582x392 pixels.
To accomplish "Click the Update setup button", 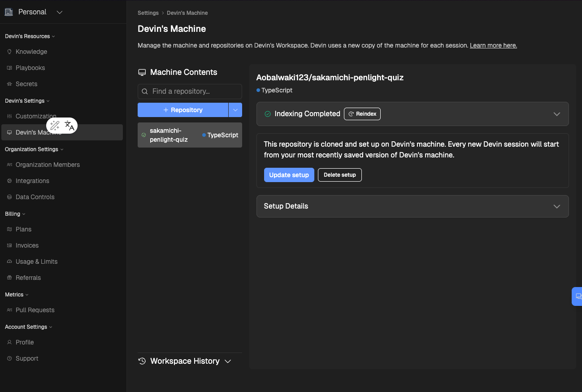I will click(289, 175).
